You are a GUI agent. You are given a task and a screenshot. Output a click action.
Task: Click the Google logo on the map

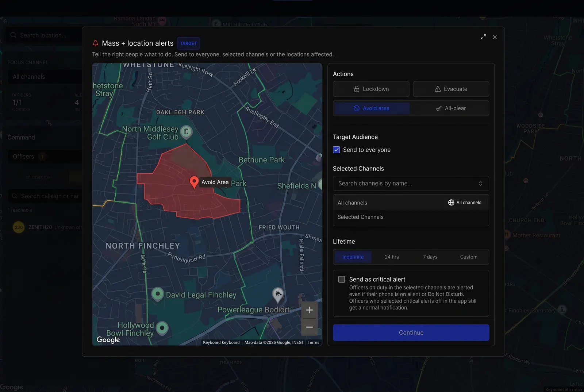coord(108,340)
